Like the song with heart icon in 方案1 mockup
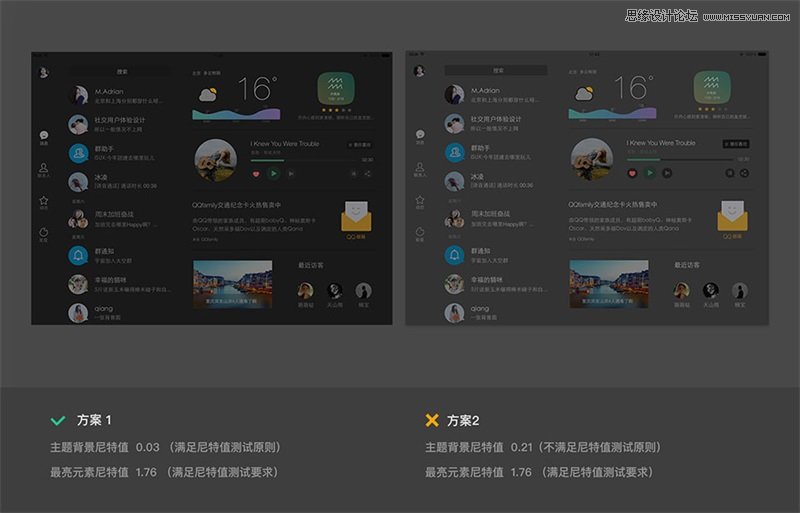 (x=256, y=174)
